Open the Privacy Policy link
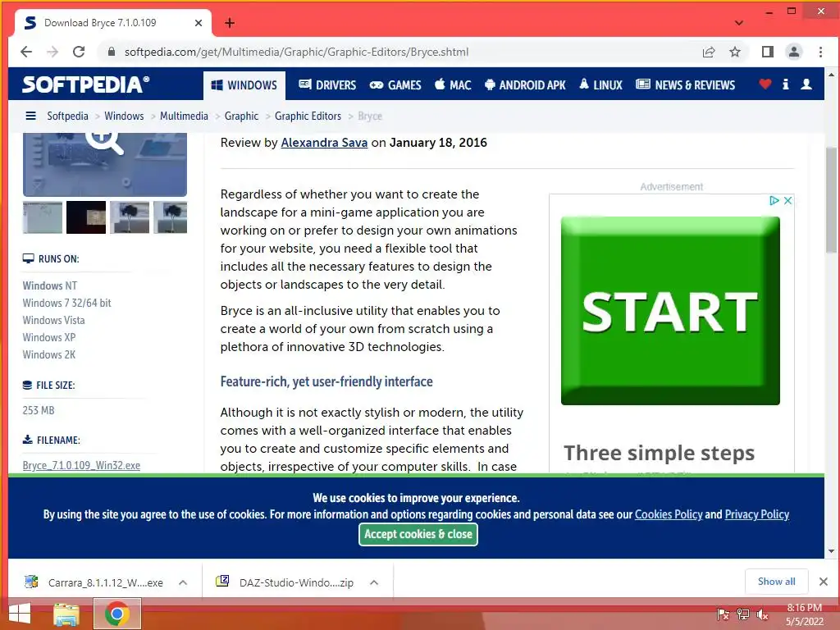840x630 pixels. coord(757,514)
